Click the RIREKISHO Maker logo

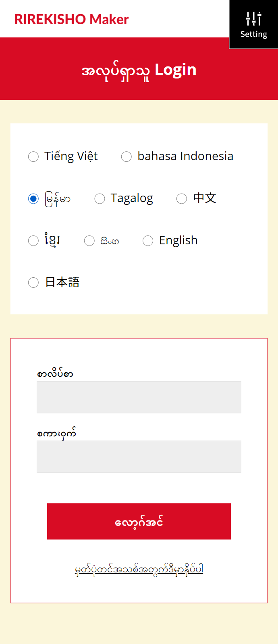point(71,19)
